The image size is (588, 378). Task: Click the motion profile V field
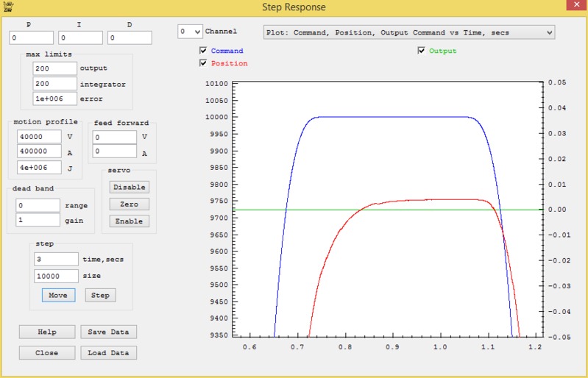[x=38, y=137]
